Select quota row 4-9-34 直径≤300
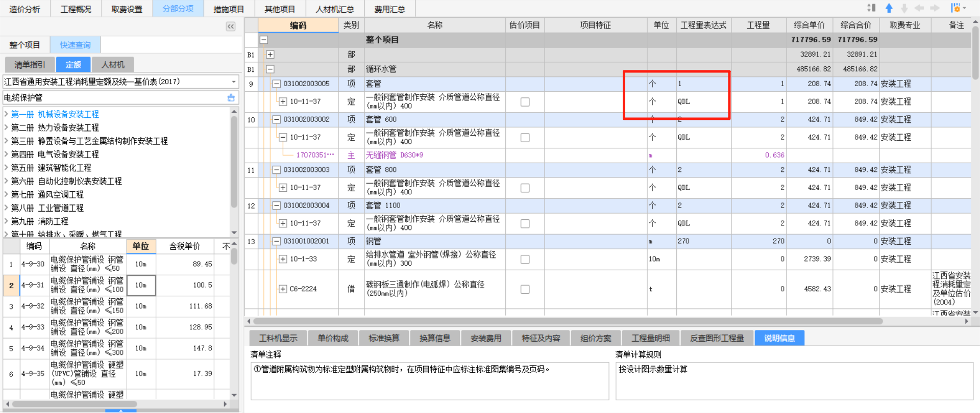980x413 pixels. click(116, 348)
